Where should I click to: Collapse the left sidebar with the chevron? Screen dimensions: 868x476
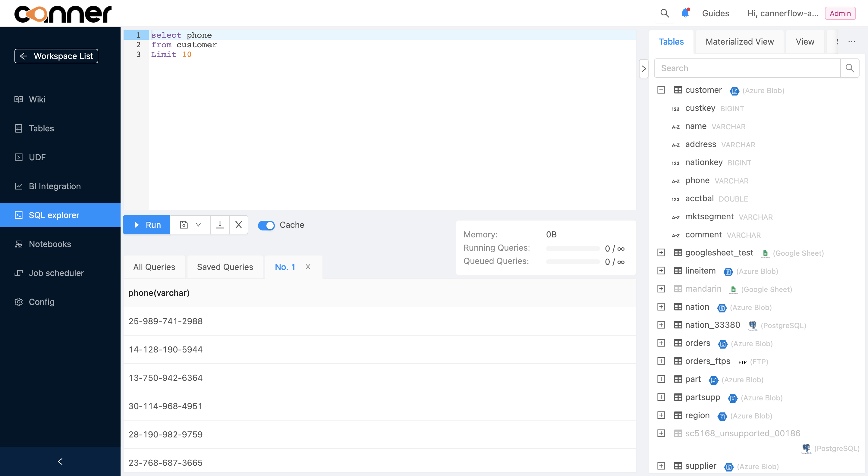60,461
